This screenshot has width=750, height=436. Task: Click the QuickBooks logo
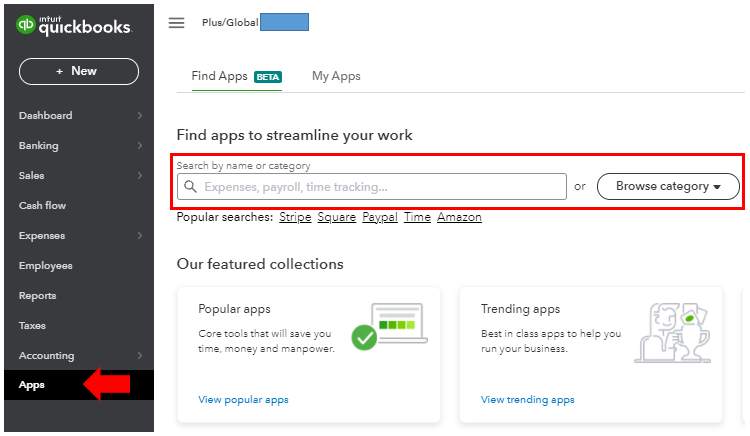coord(74,26)
